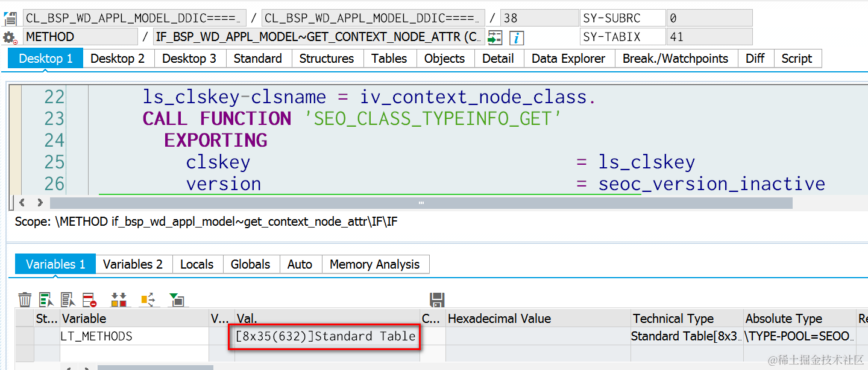Click the Absolute Type column header

click(x=799, y=318)
